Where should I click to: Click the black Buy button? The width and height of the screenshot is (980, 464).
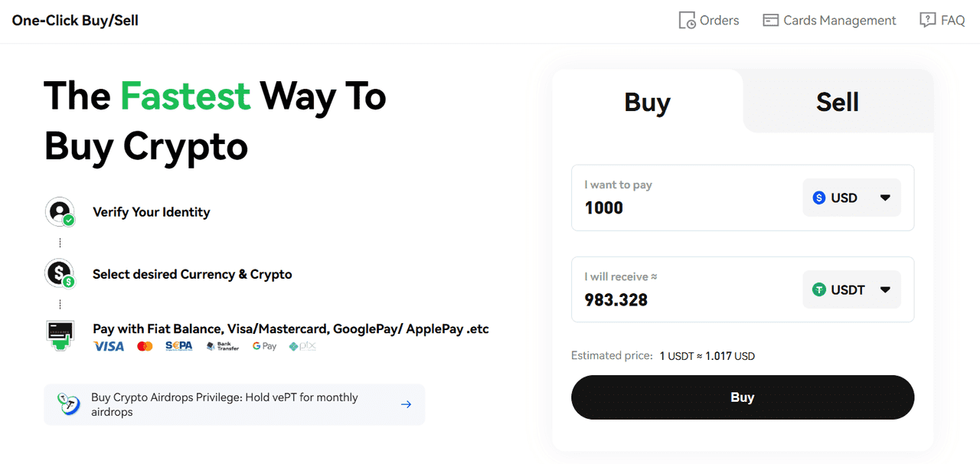click(743, 397)
